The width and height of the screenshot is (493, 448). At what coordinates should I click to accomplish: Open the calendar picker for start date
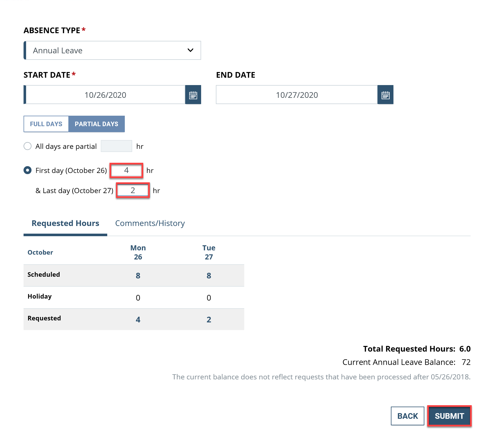(193, 95)
